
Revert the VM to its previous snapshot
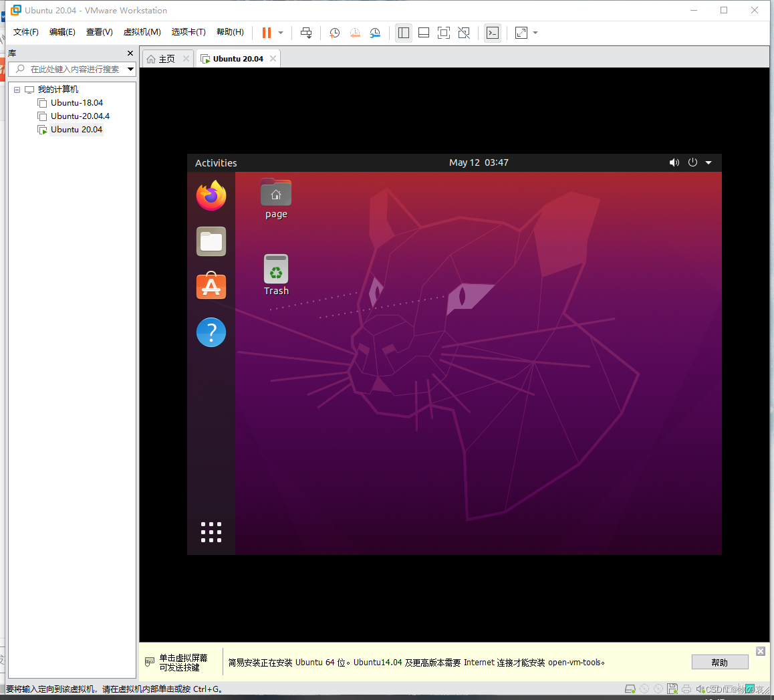[355, 33]
